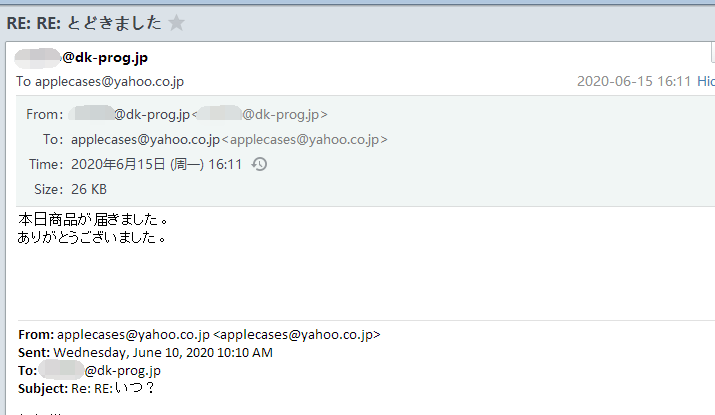
Task: Click the To recipient name applecases@yahoo.co.jp in details
Action: 145,139
